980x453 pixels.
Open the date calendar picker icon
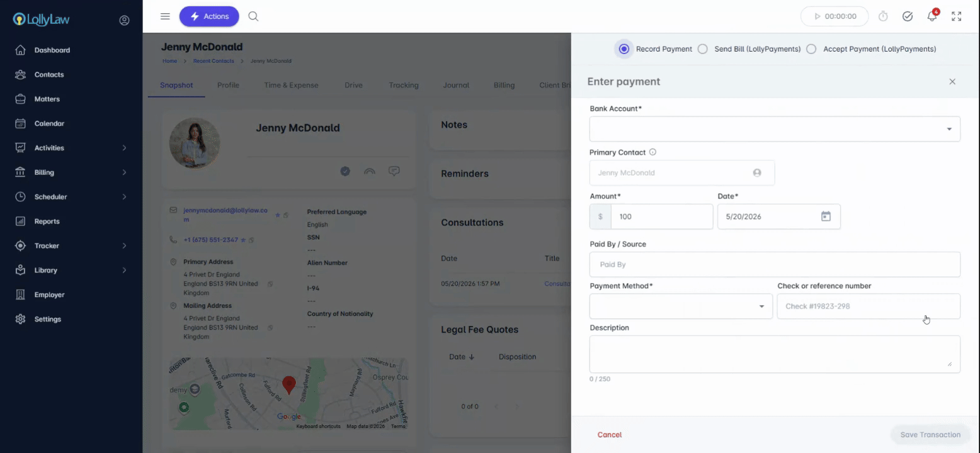tap(826, 216)
